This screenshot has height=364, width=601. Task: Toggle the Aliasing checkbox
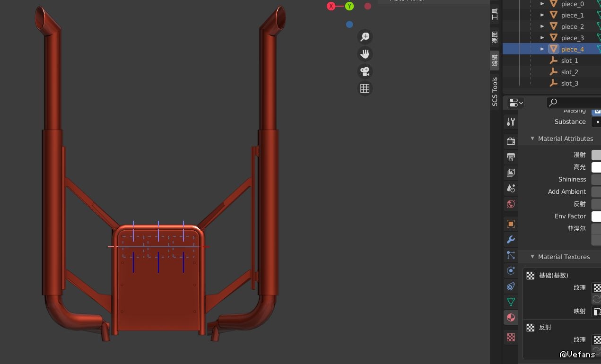point(597,111)
